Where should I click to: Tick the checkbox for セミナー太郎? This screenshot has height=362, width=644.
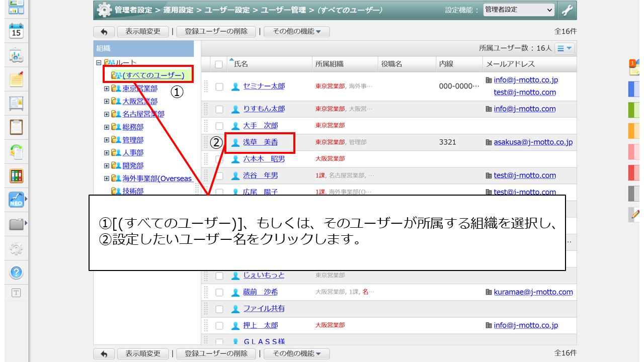click(219, 86)
